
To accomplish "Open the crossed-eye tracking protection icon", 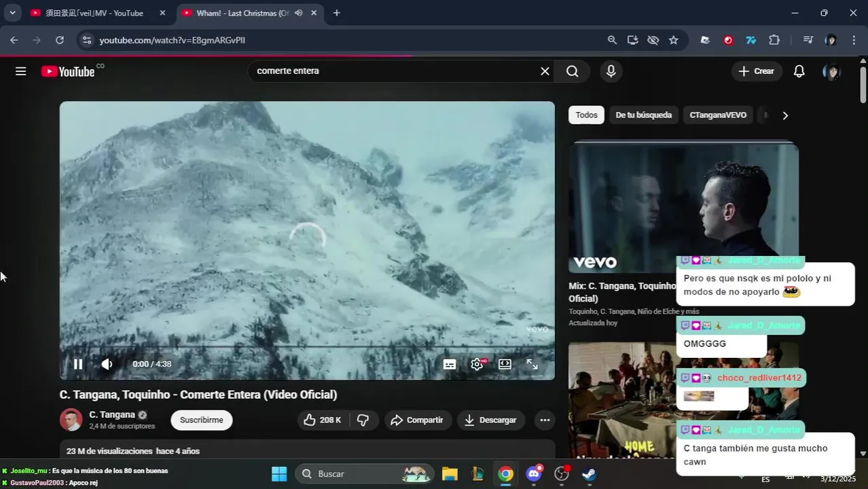I will click(x=653, y=40).
